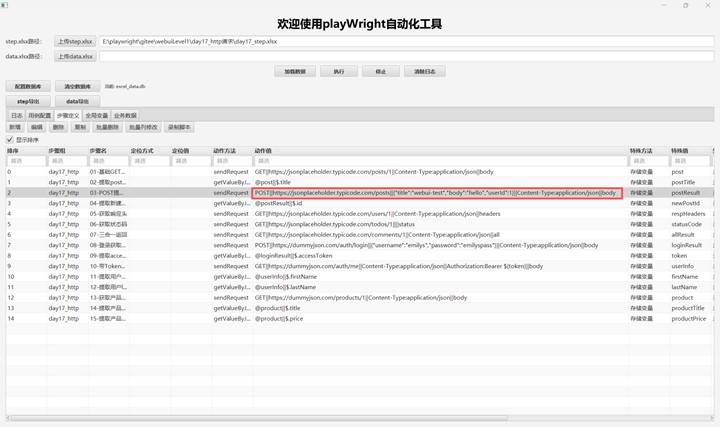The image size is (720, 427).
Task: Toggle the 显示排序 show order checkbox
Action: [10, 140]
